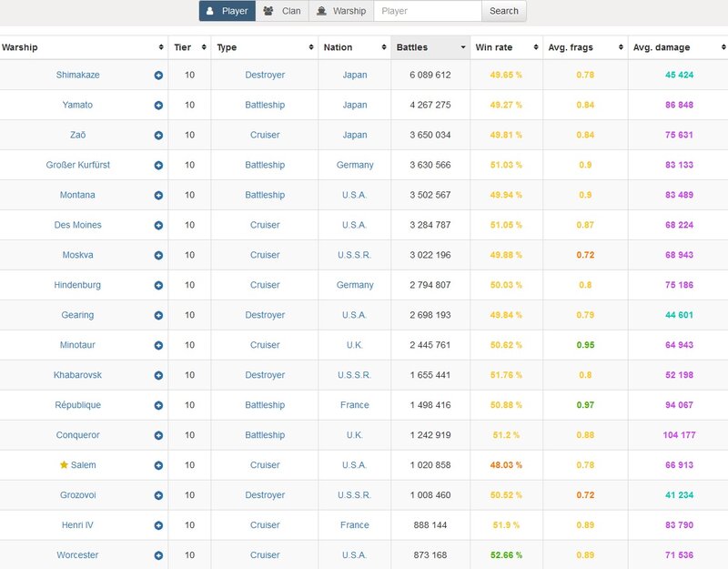Click U.S.A. nation link in Salem row

(355, 464)
